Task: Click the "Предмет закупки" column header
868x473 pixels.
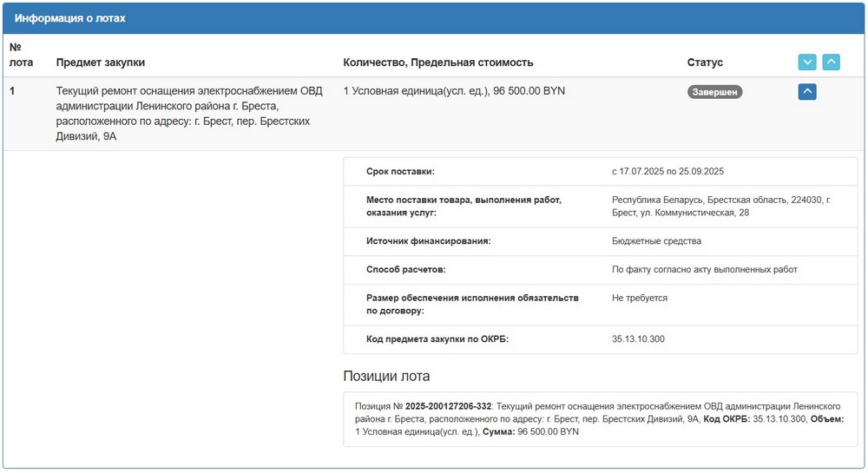Action: (101, 62)
